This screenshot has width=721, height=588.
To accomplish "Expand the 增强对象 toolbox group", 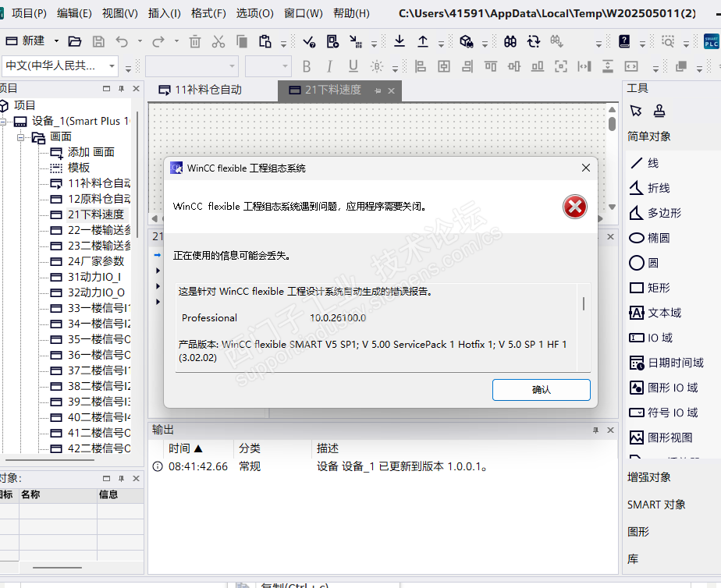I will 648,477.
